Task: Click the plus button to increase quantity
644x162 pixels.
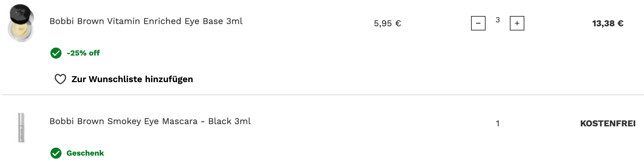Action: pos(517,23)
